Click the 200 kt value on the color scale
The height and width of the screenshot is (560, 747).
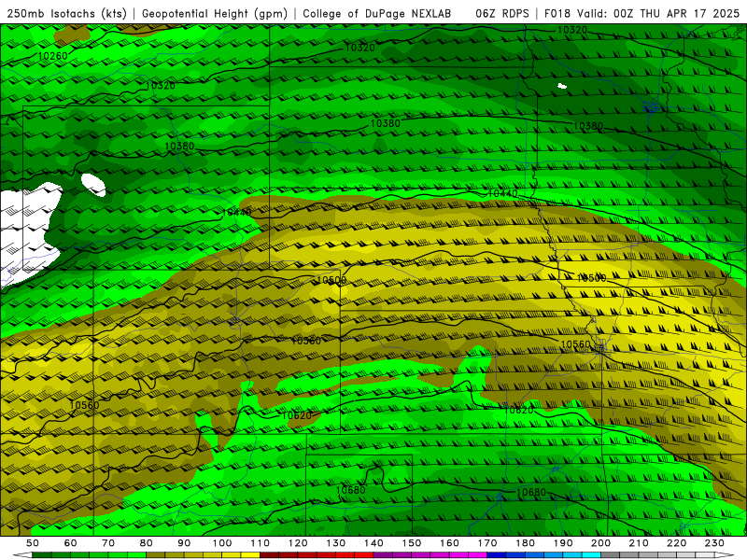(601, 543)
